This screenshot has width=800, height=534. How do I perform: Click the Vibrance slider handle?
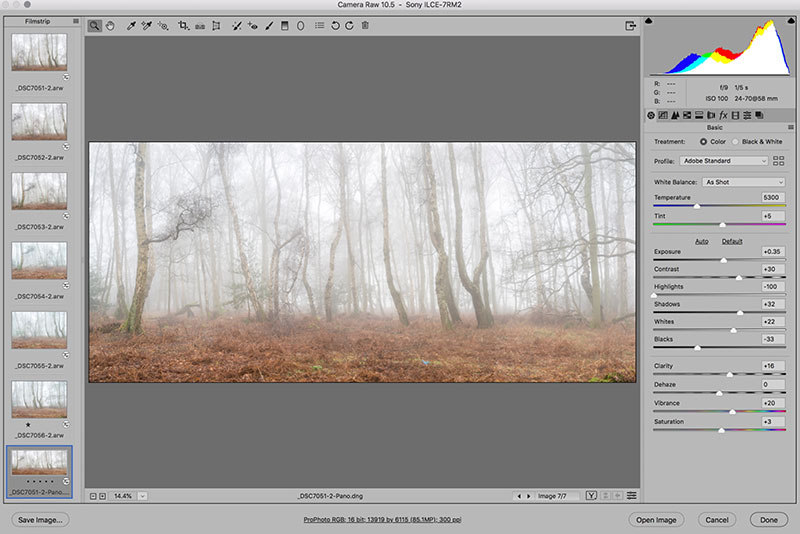[732, 412]
